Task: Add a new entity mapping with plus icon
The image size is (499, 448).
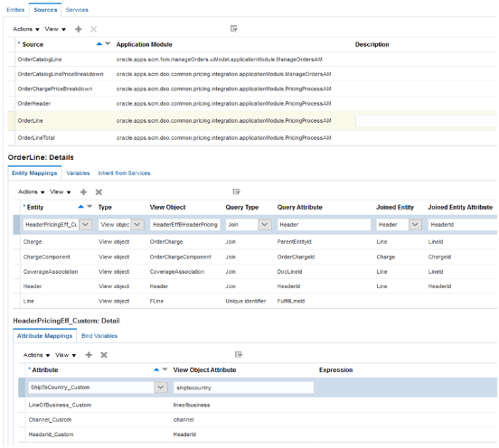Action: [x=83, y=192]
